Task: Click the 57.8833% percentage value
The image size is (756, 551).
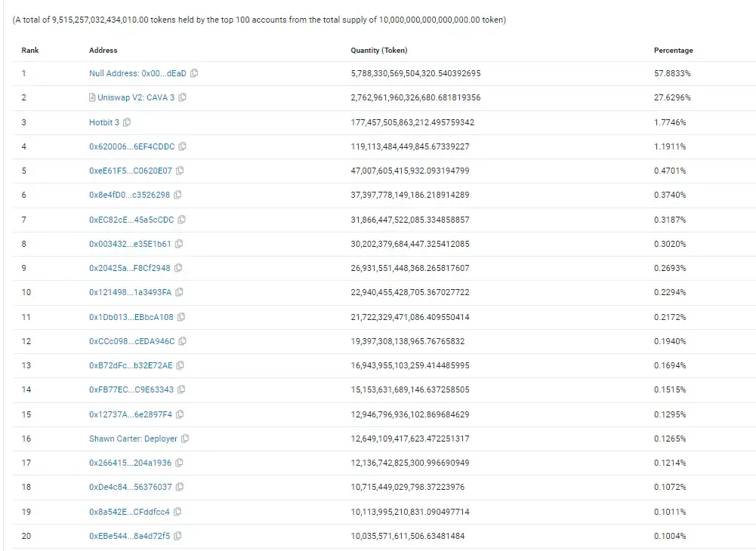Action: point(672,73)
